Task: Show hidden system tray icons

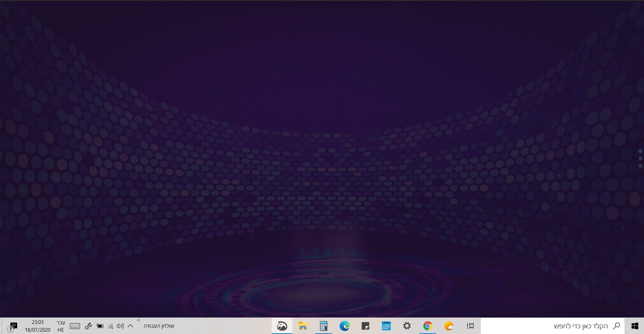Action: [130, 326]
